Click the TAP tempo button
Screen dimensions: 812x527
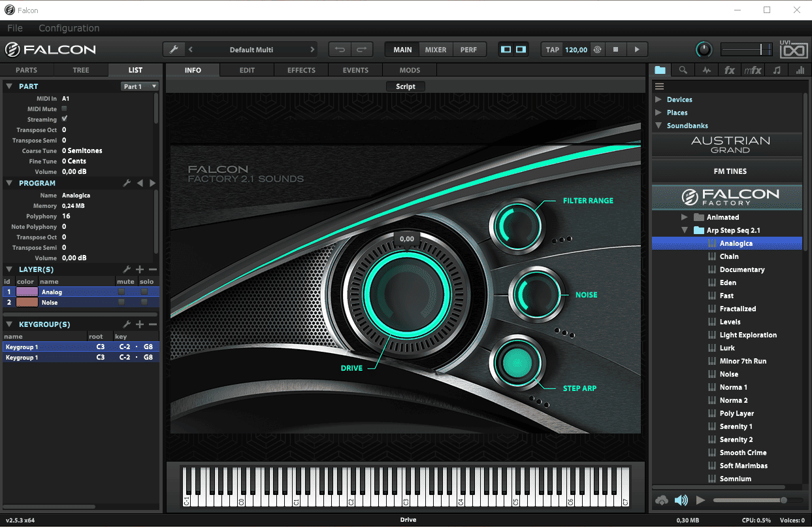pyautogui.click(x=553, y=50)
